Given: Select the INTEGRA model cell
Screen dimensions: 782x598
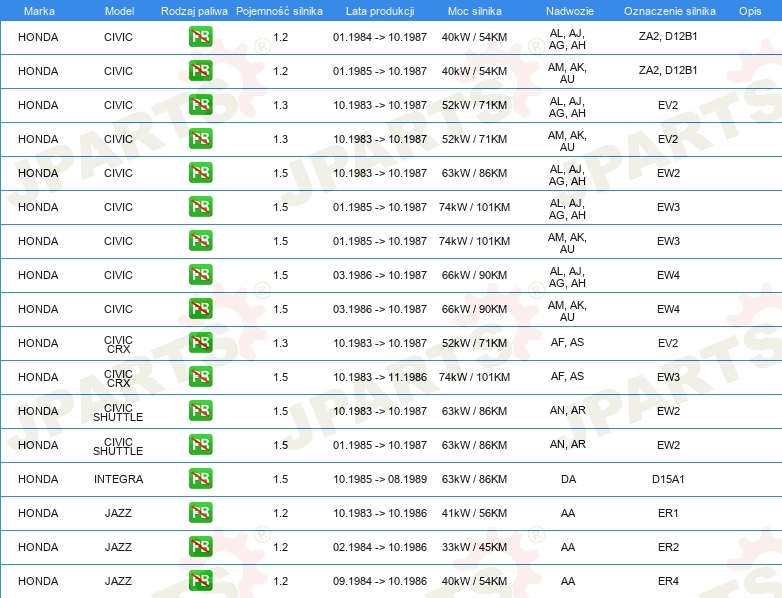Looking at the screenshot, I should (118, 479).
